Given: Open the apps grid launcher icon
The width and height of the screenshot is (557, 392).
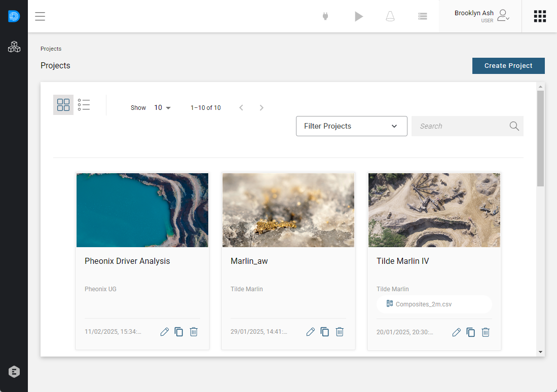Looking at the screenshot, I should click(540, 16).
